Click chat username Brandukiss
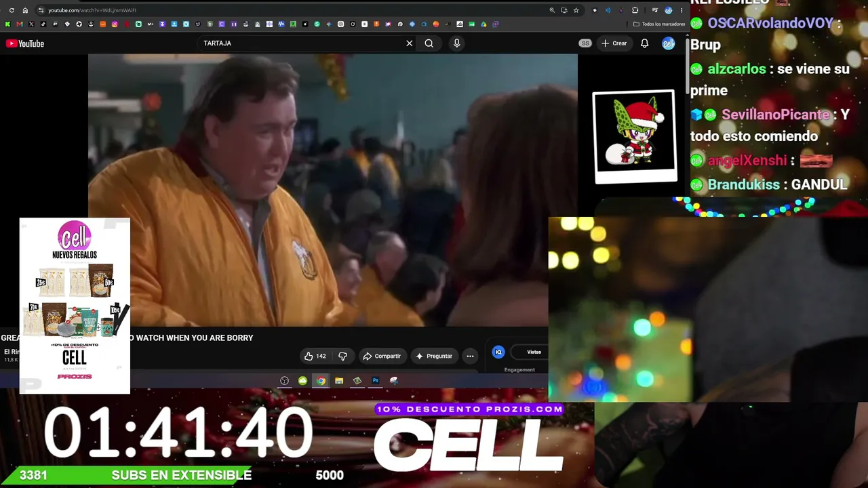Image resolution: width=868 pixels, height=488 pixels. coord(744,184)
